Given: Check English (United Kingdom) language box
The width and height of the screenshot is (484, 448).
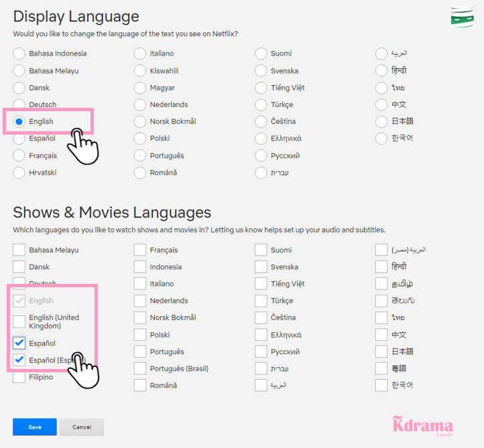Looking at the screenshot, I should tap(19, 321).
